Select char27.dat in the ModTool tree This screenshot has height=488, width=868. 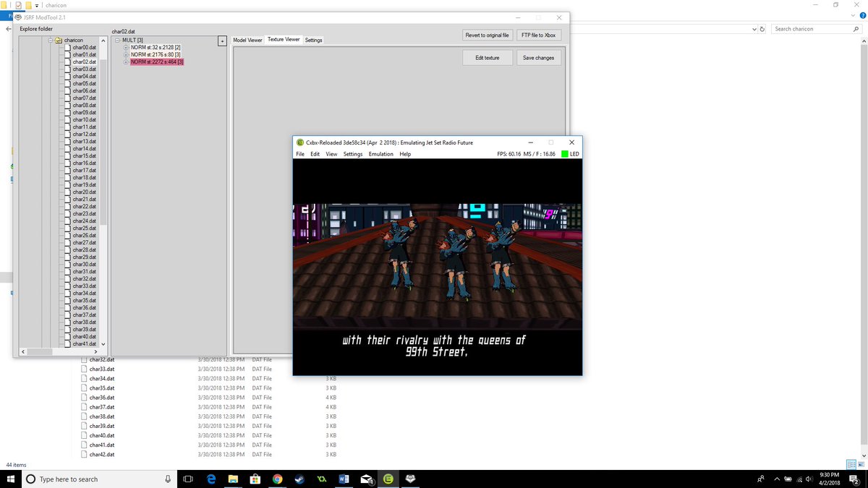(85, 243)
